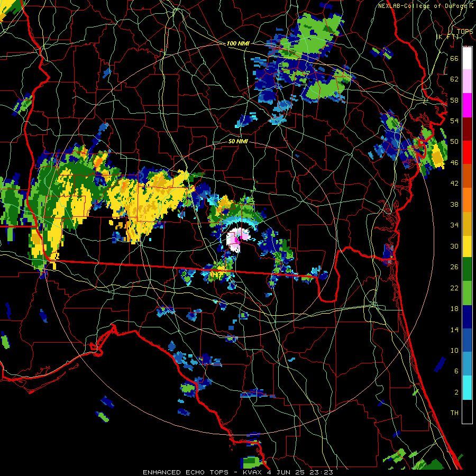Choose the navy blue legend swatch
This screenshot has width=476, height=476.
pos(467,317)
